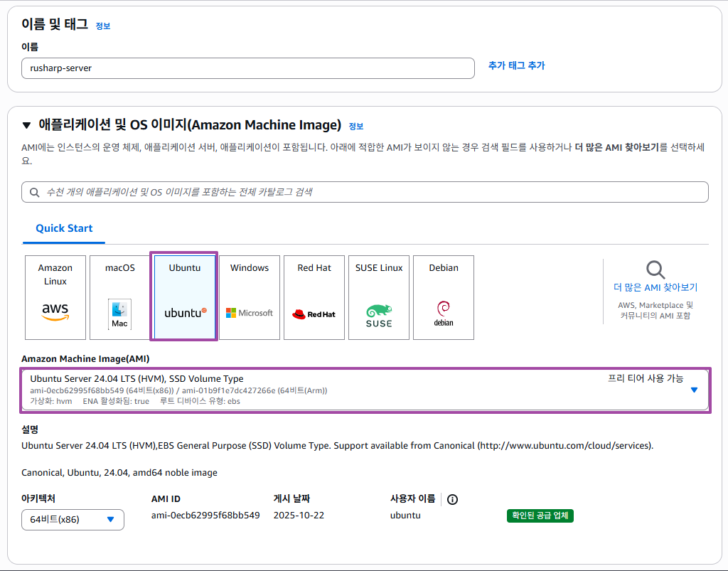Select the SUSE Linux AMI card
728x571 pixels.
(x=379, y=297)
